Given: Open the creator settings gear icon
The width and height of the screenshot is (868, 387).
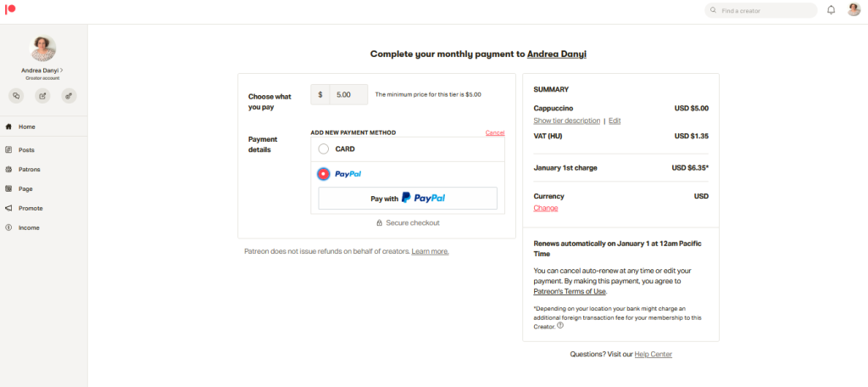Looking at the screenshot, I should point(70,96).
